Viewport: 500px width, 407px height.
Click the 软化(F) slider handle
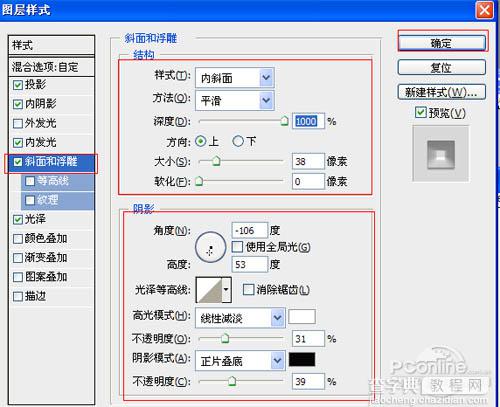199,181
